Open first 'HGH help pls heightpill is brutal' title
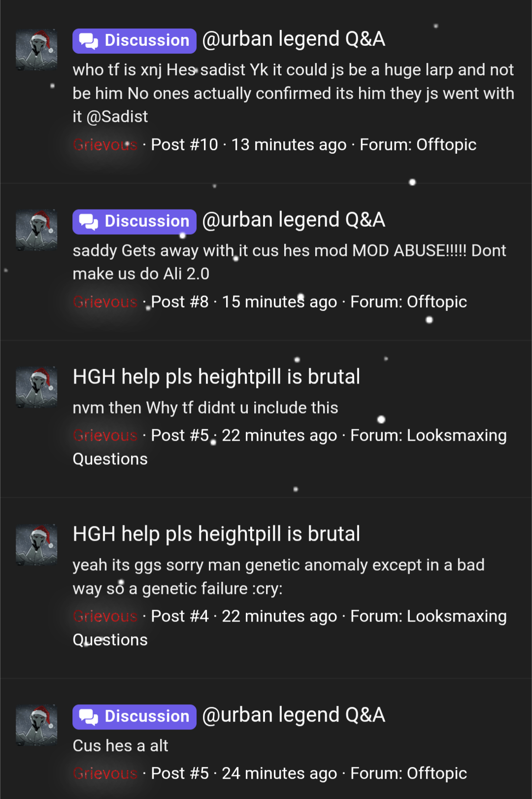This screenshot has height=799, width=532. click(x=216, y=377)
